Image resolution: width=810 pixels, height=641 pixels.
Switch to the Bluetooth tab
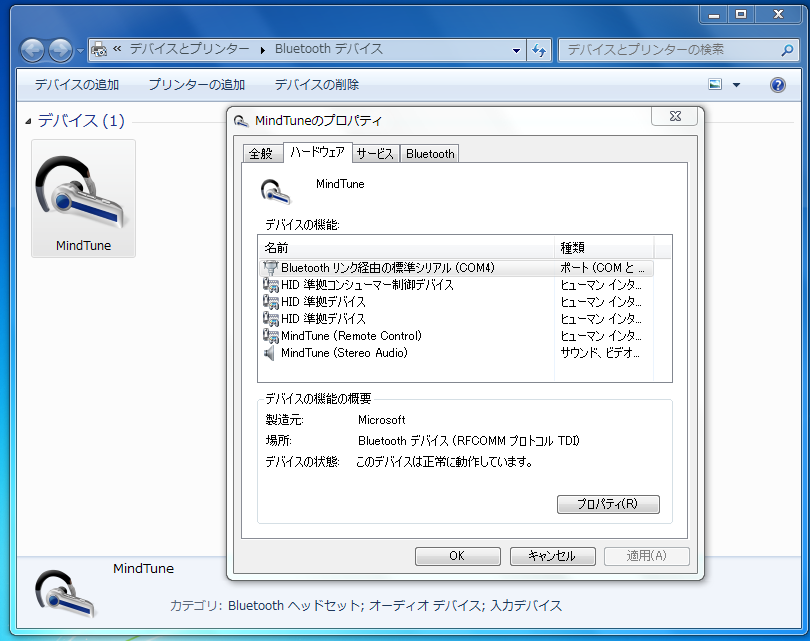430,153
